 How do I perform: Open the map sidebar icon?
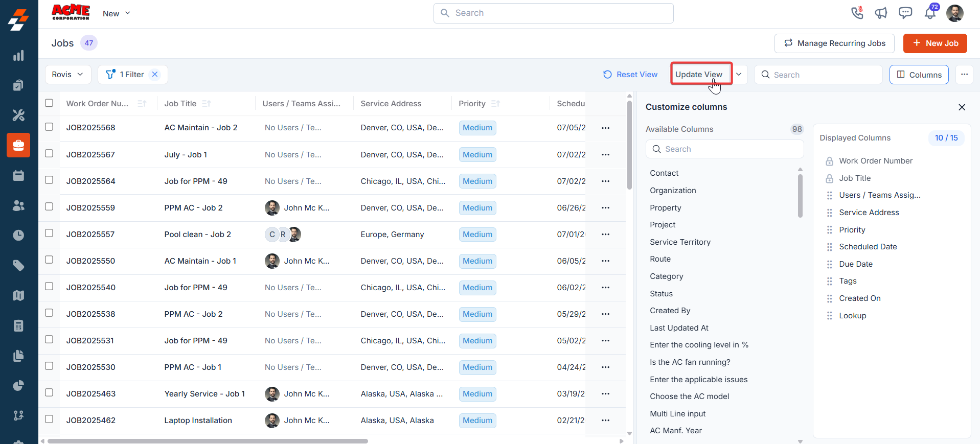(x=18, y=295)
